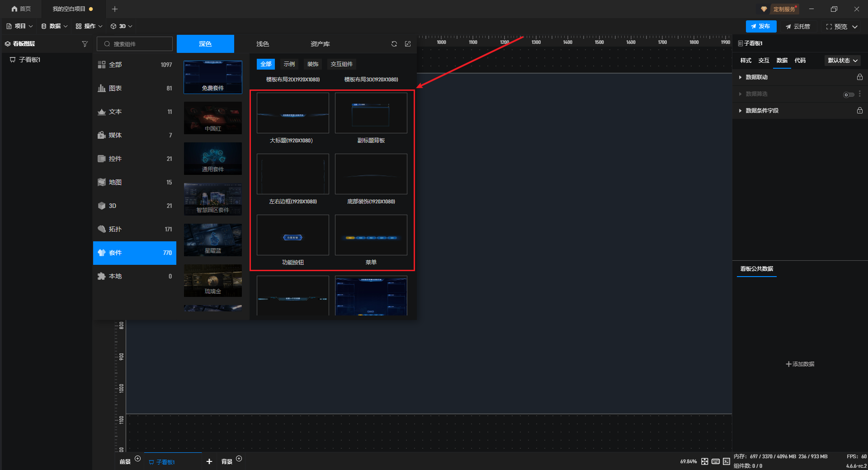Click the 云托管 cloud hosting button
The height and width of the screenshot is (470, 868).
pyautogui.click(x=798, y=27)
